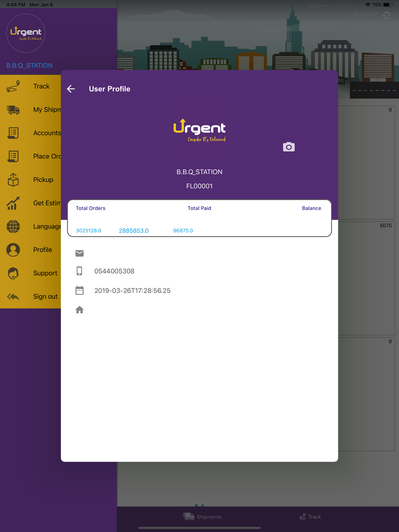Viewport: 399px width, 532px height.
Task: Click the Place Order list icon
Action: (13, 156)
